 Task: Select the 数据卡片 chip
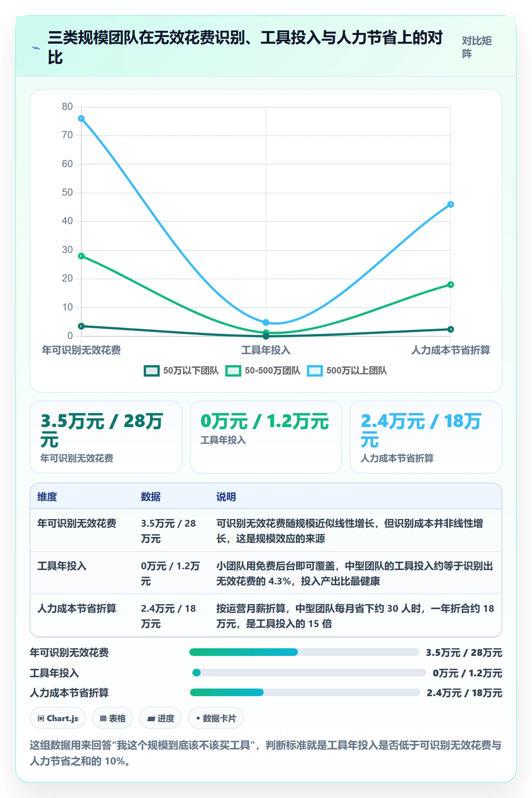click(x=216, y=718)
